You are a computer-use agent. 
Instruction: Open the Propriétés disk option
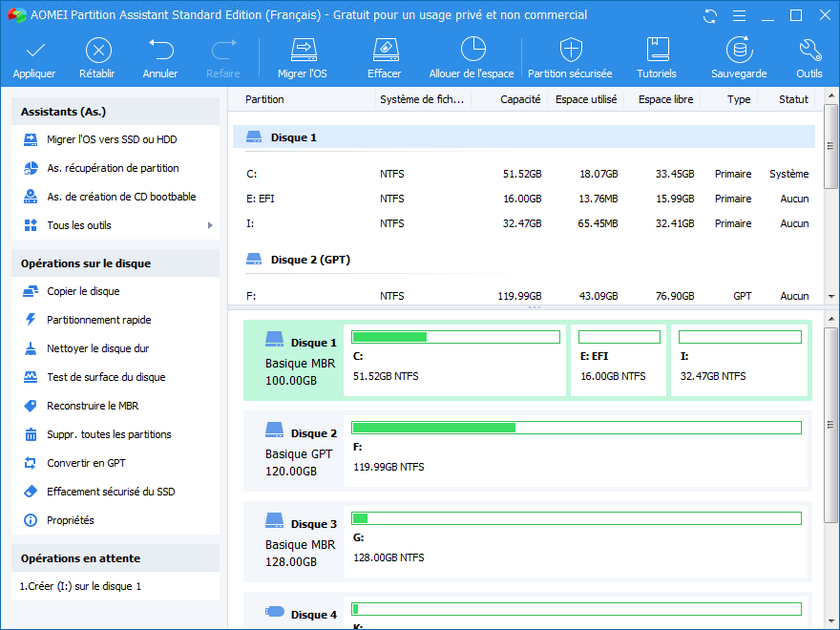click(x=71, y=520)
